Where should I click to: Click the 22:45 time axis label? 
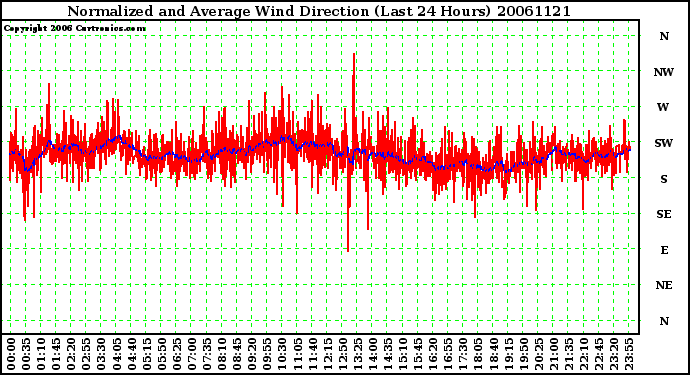tap(599, 354)
